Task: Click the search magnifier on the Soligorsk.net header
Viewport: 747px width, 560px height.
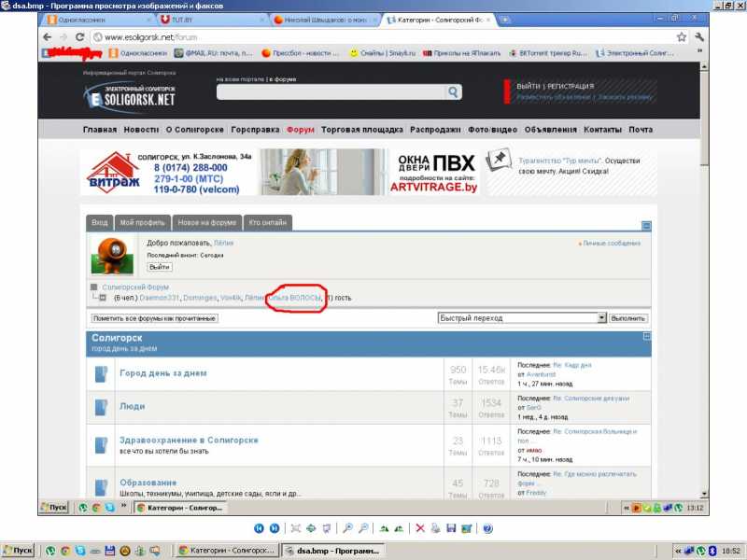Action: [x=453, y=91]
